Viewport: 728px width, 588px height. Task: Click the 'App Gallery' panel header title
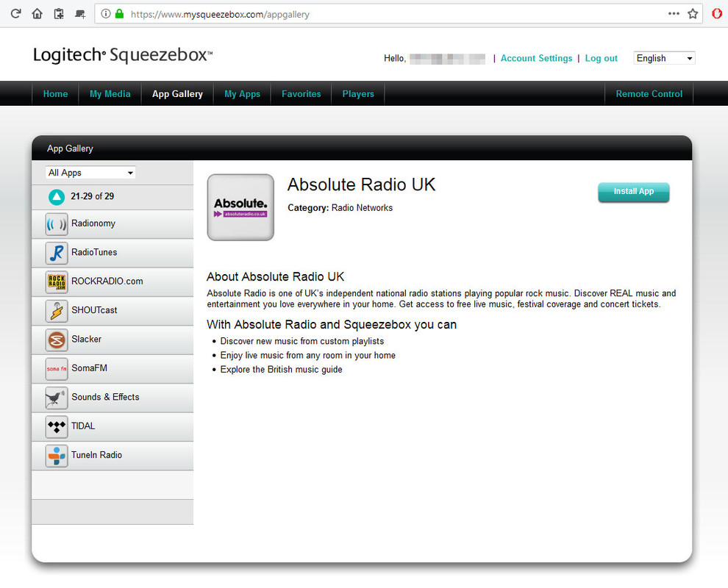(x=70, y=148)
